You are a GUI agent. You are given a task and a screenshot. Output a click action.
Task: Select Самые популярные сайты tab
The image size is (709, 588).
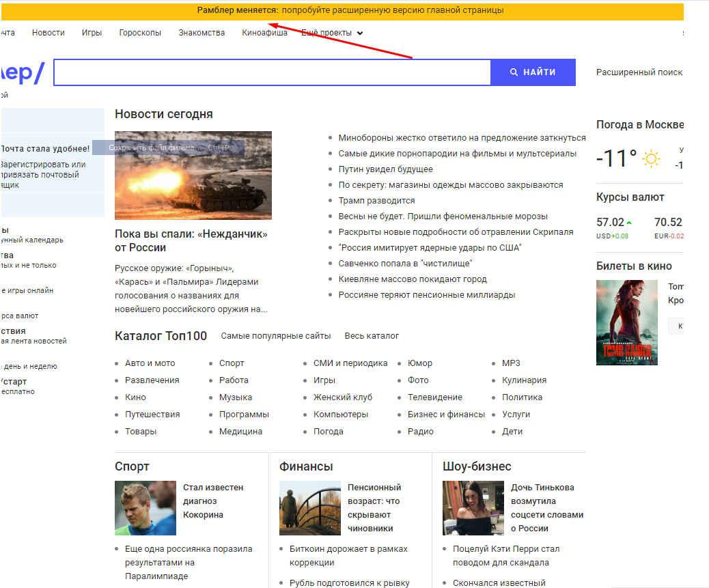pos(276,336)
